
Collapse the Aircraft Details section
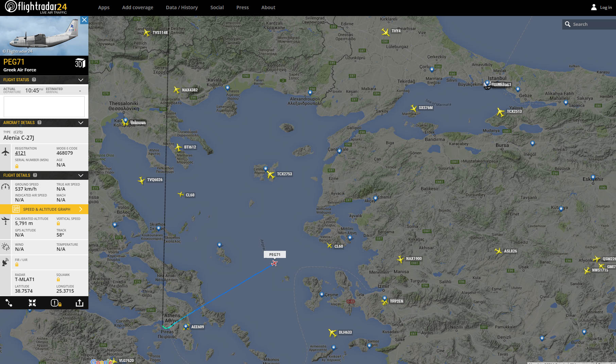tap(81, 123)
